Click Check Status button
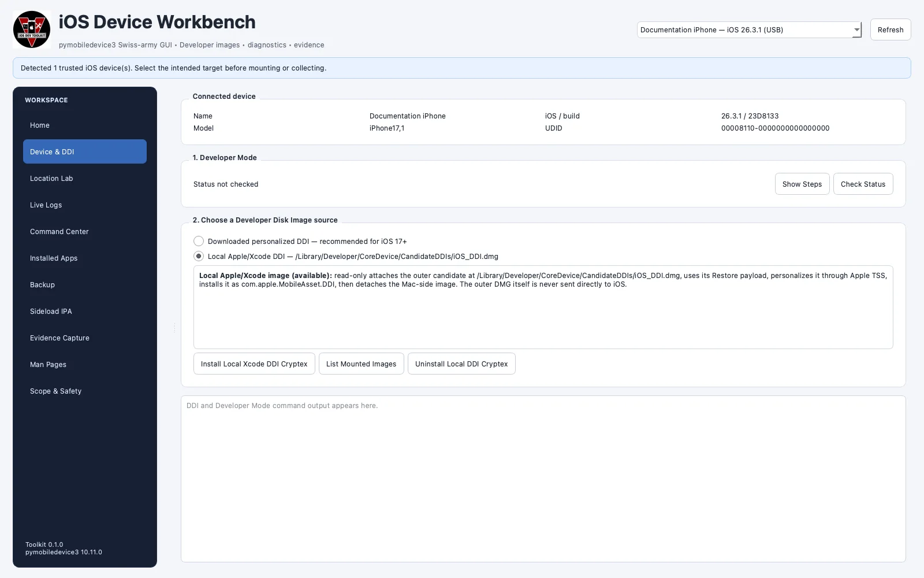924x578 pixels. click(863, 184)
